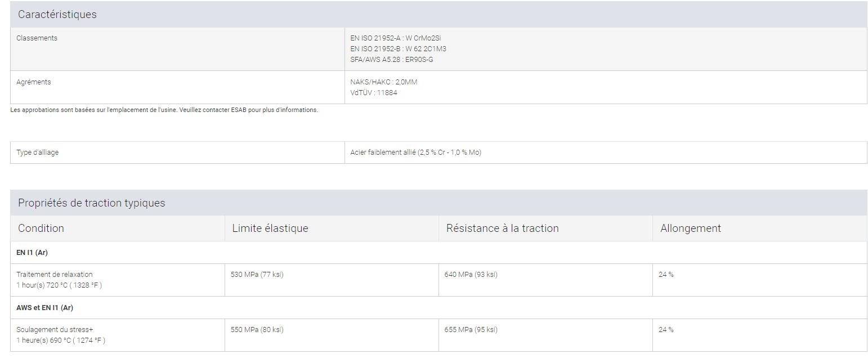Click the Agréments row label

click(33, 82)
